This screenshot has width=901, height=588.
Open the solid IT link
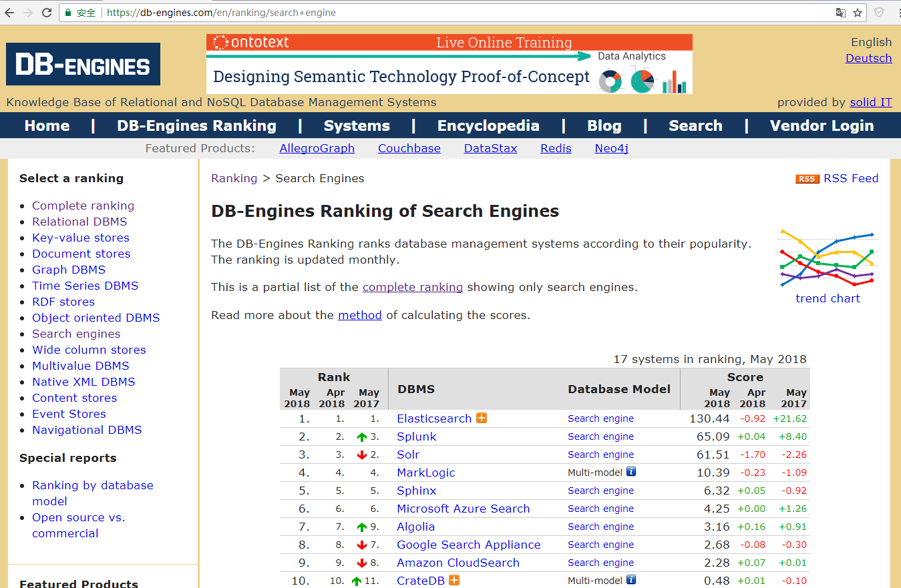(870, 102)
